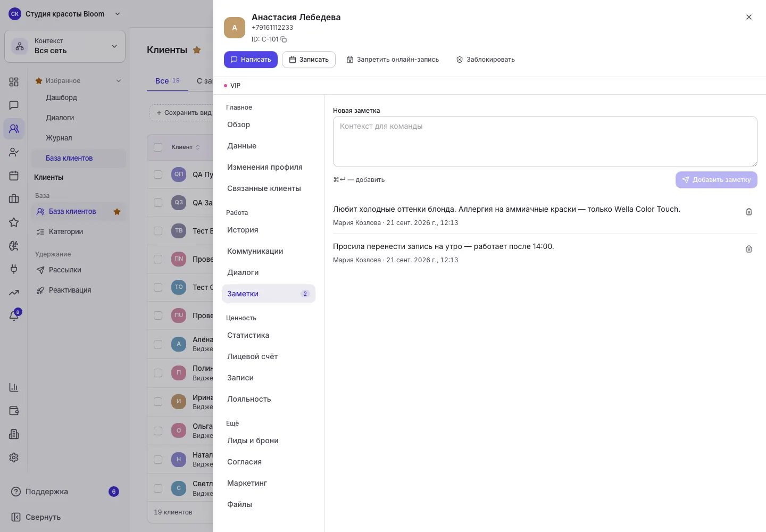
Task: Open notifications bell in left rail
Action: [x=14, y=315]
